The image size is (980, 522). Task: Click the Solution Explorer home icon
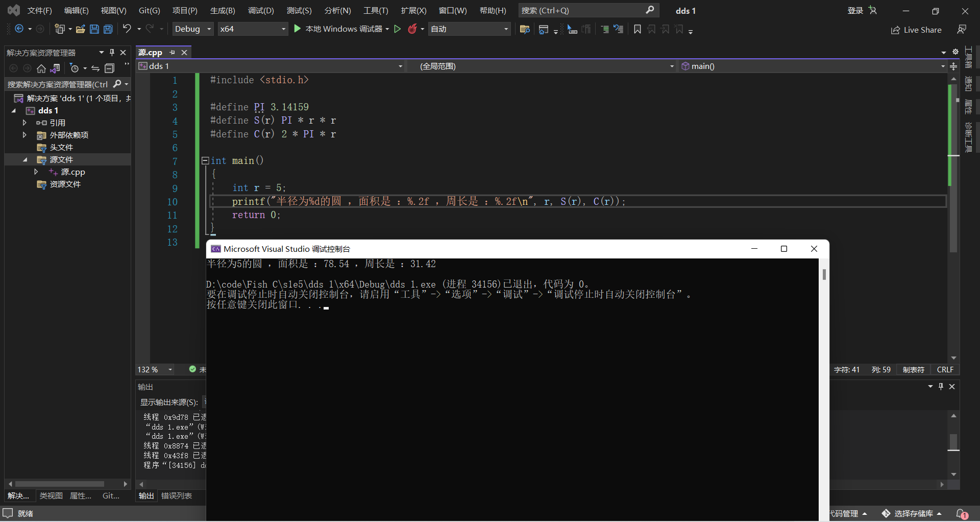tap(41, 68)
